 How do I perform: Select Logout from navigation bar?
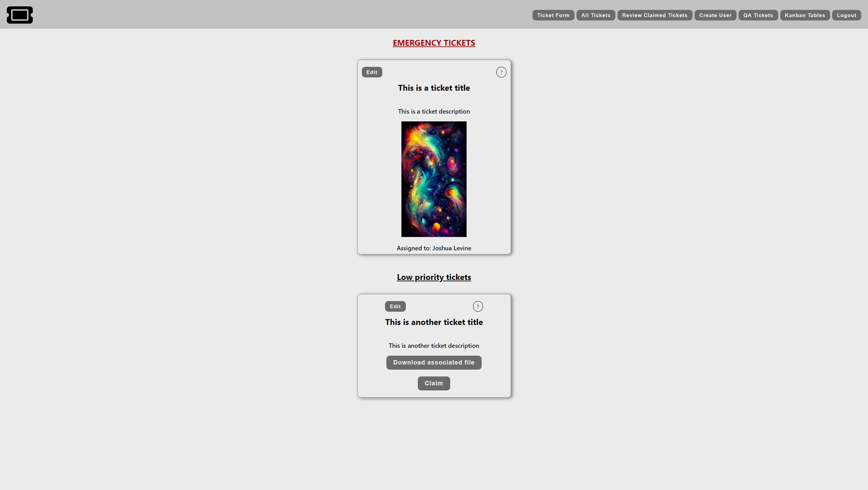[846, 15]
